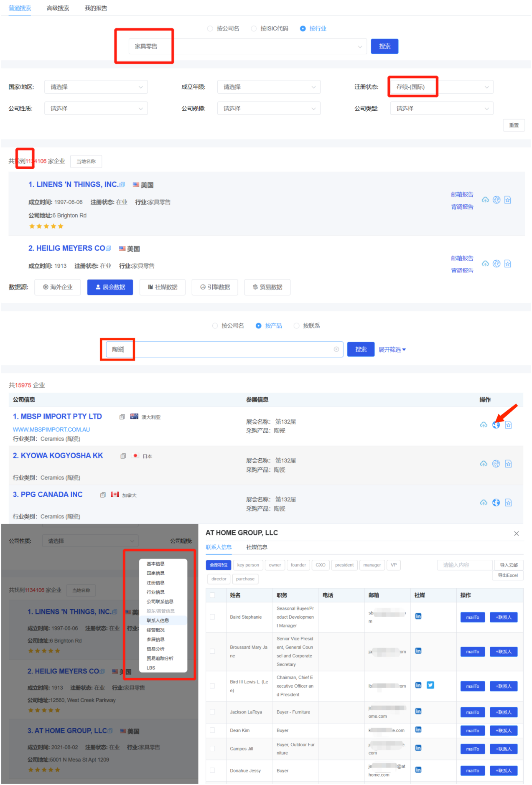This screenshot has height=785, width=532.
Task: Click mailTo button for Dean Kim
Action: 473,731
